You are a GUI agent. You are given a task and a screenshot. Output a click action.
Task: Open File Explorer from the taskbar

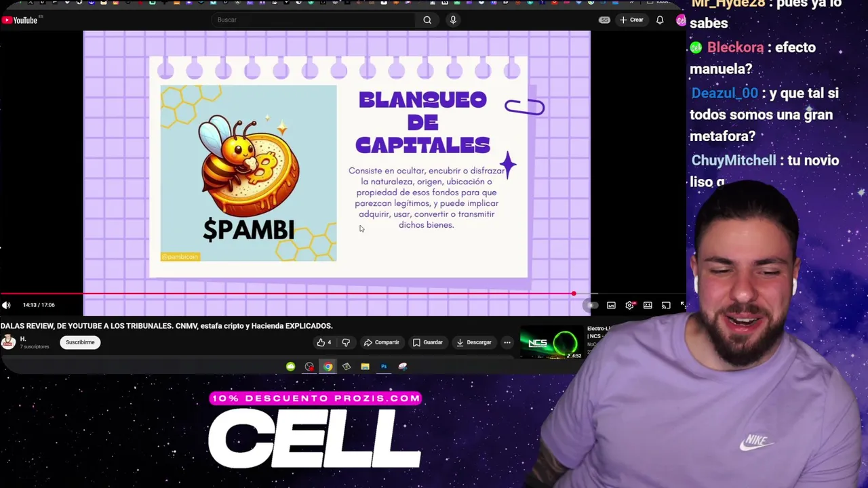[365, 367]
